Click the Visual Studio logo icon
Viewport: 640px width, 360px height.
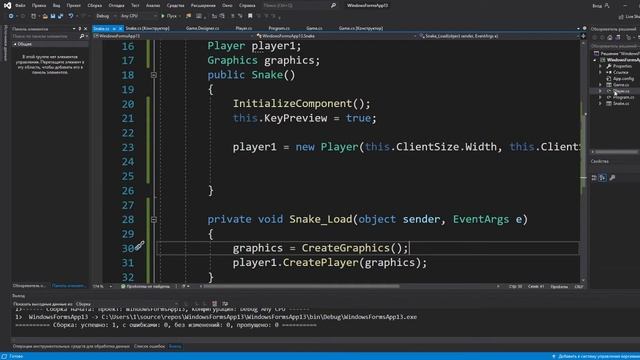coord(7,5)
